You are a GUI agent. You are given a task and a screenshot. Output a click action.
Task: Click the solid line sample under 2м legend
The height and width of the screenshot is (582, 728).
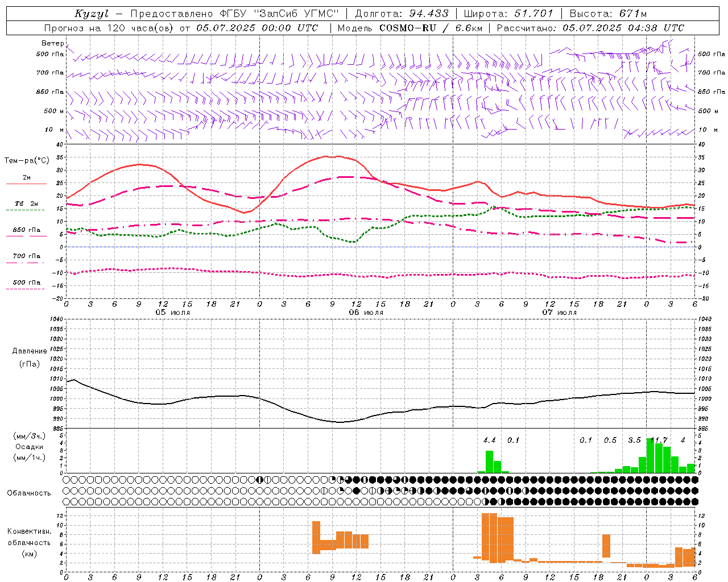coord(26,184)
